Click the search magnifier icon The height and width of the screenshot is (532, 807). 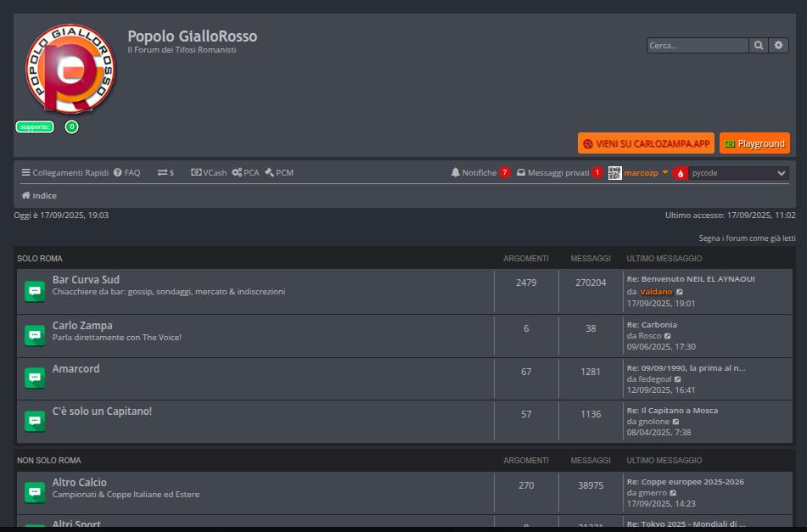click(759, 46)
